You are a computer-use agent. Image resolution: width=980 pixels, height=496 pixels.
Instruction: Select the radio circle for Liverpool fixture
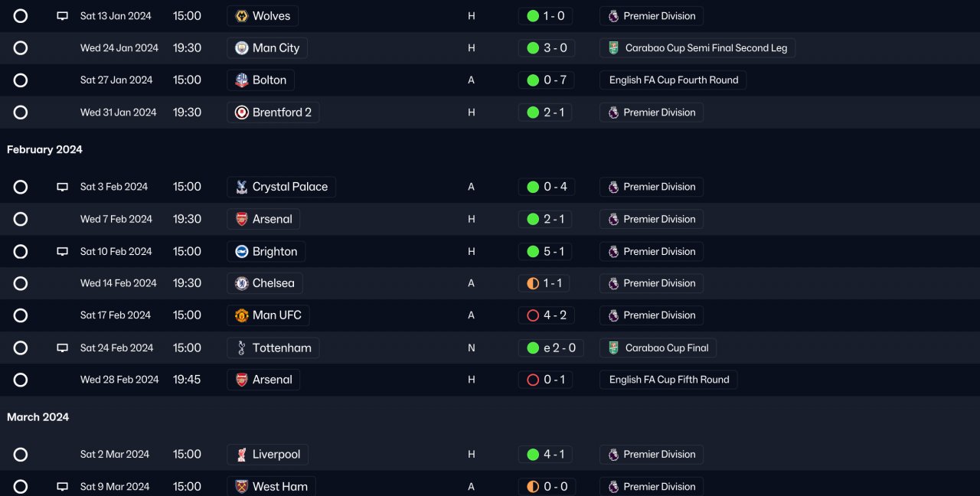click(21, 455)
